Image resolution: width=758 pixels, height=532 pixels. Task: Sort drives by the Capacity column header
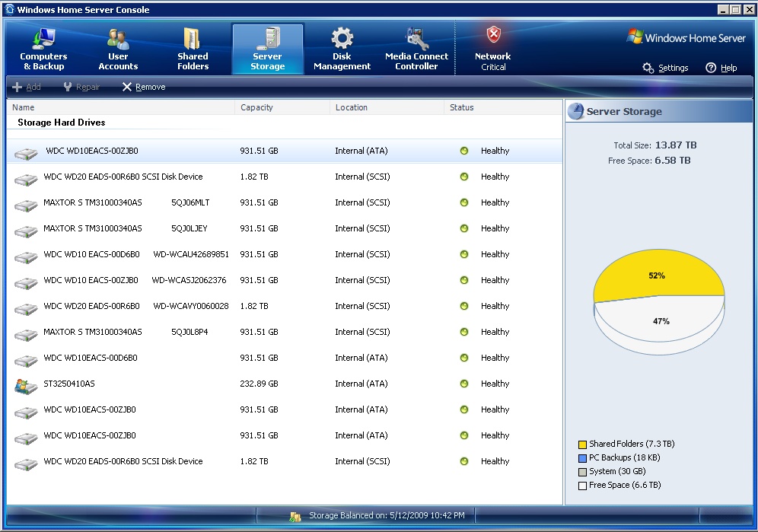(256, 107)
